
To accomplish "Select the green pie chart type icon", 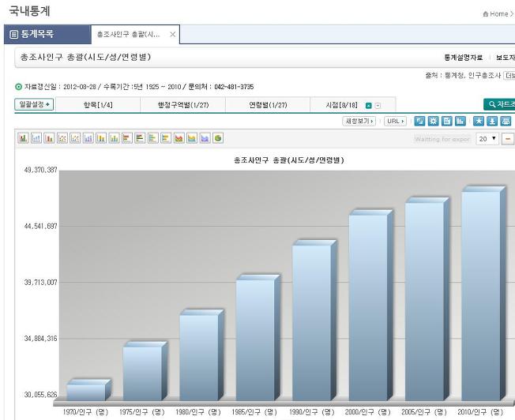I will click(x=218, y=138).
